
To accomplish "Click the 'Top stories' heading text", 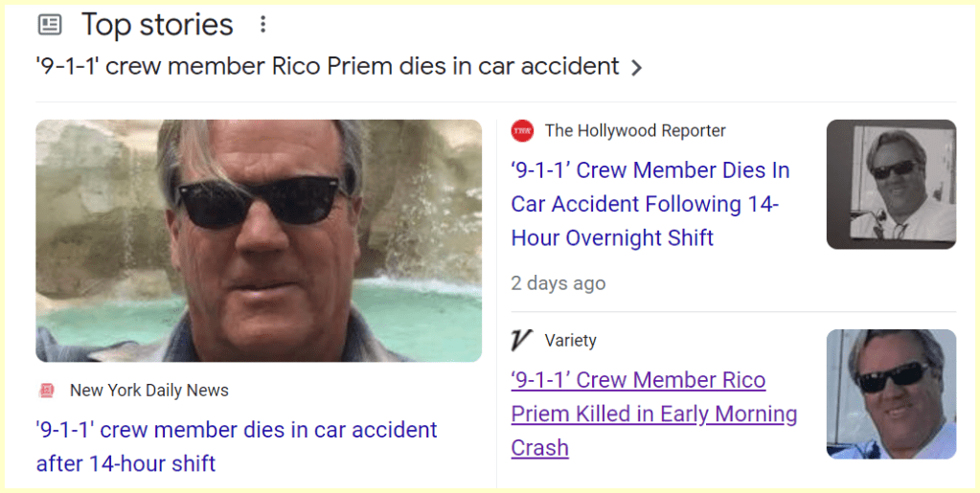I will [157, 25].
